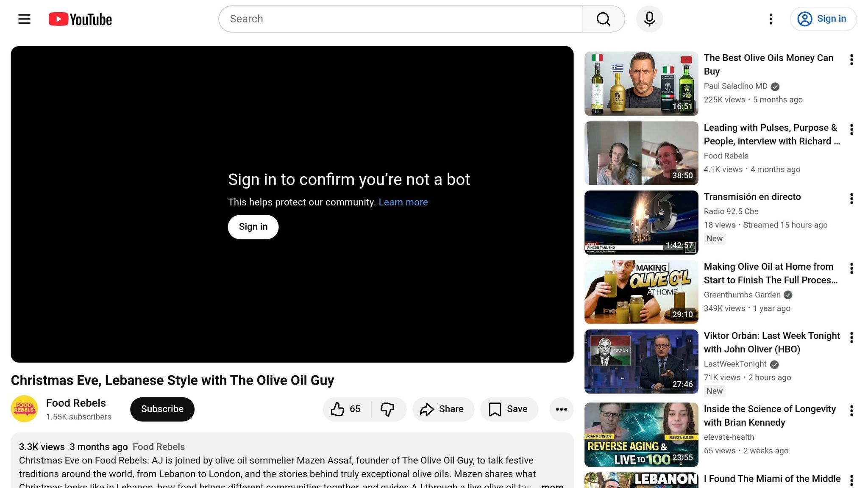Screen dimensions: 868x488
Task: Open more actions ellipsis below video
Action: [561, 409]
